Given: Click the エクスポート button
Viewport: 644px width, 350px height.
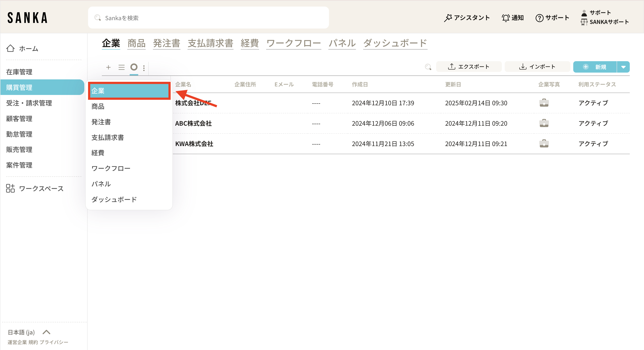Looking at the screenshot, I should (469, 67).
